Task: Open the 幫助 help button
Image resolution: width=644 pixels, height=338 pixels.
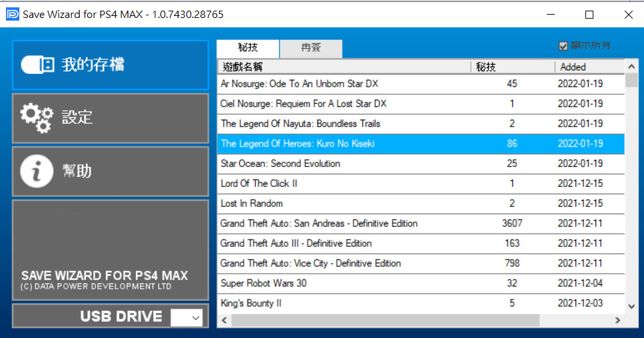Action: (x=111, y=172)
